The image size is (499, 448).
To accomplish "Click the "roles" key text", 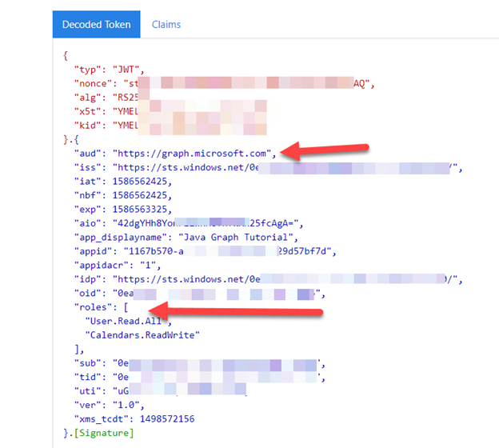I will pyautogui.click(x=93, y=307).
